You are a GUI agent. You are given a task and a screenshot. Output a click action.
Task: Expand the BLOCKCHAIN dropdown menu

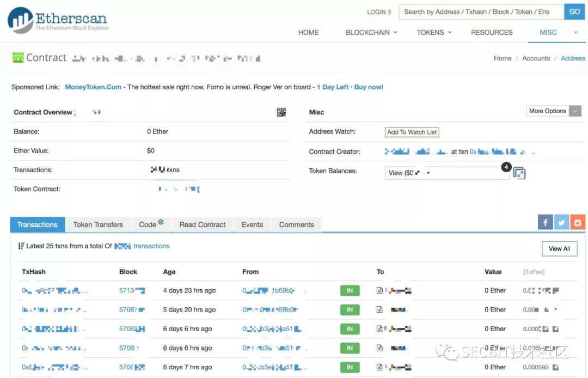[371, 33]
